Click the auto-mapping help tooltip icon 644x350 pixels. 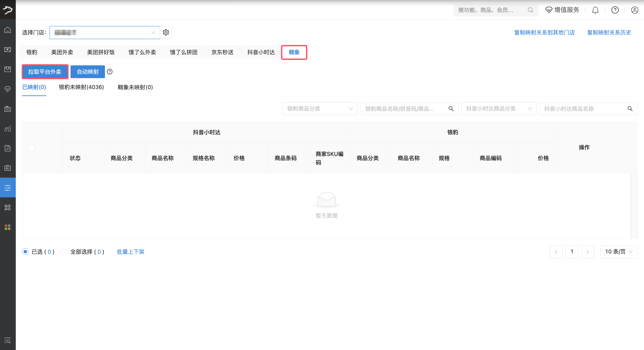[110, 72]
